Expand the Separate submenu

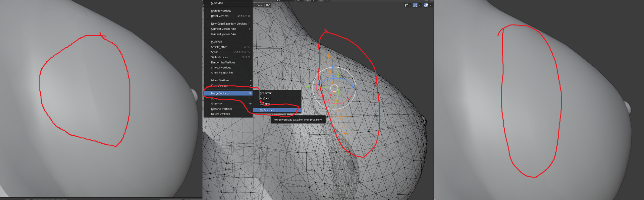pos(228,104)
